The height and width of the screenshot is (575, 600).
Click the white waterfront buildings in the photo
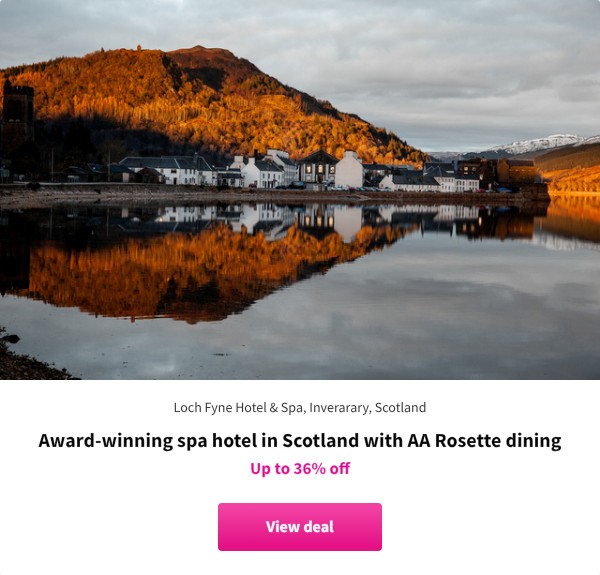(298, 171)
